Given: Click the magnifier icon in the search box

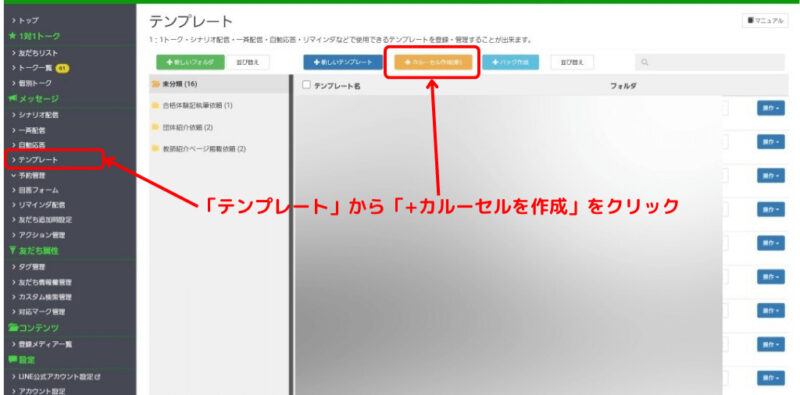Looking at the screenshot, I should (x=645, y=62).
